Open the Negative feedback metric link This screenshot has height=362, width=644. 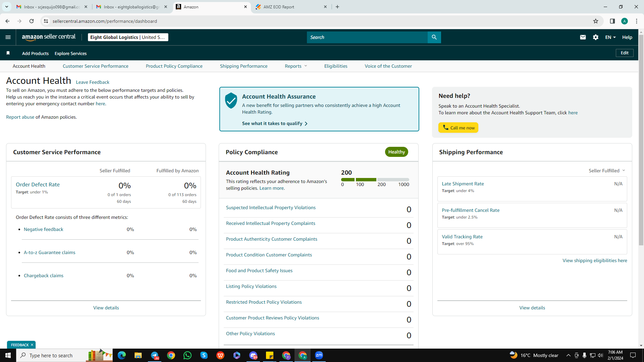tap(44, 229)
